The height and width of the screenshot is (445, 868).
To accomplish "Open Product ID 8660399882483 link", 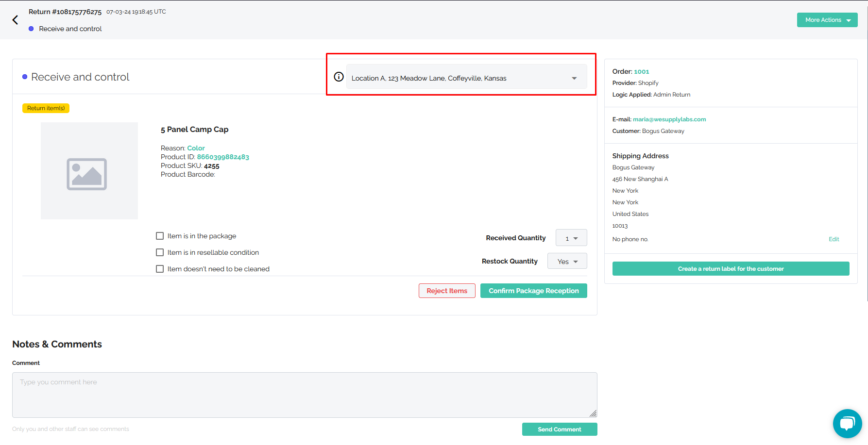I will click(x=223, y=157).
